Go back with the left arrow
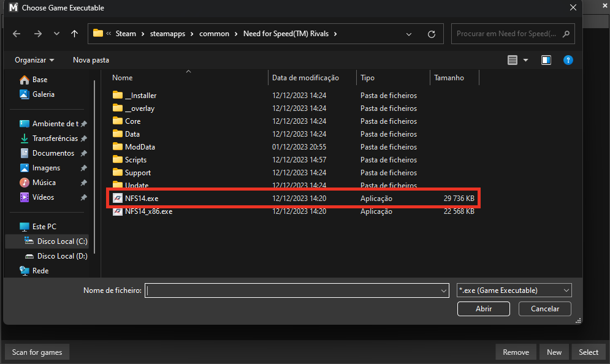The width and height of the screenshot is (610, 364). point(17,34)
